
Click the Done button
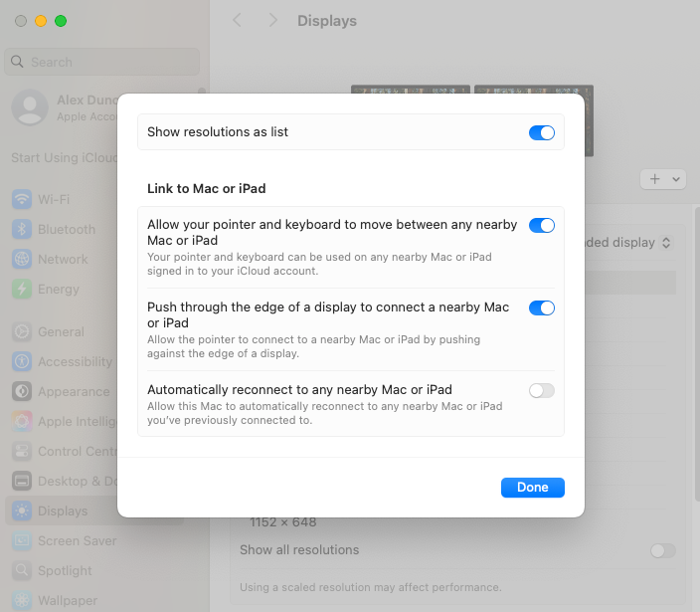(532, 488)
